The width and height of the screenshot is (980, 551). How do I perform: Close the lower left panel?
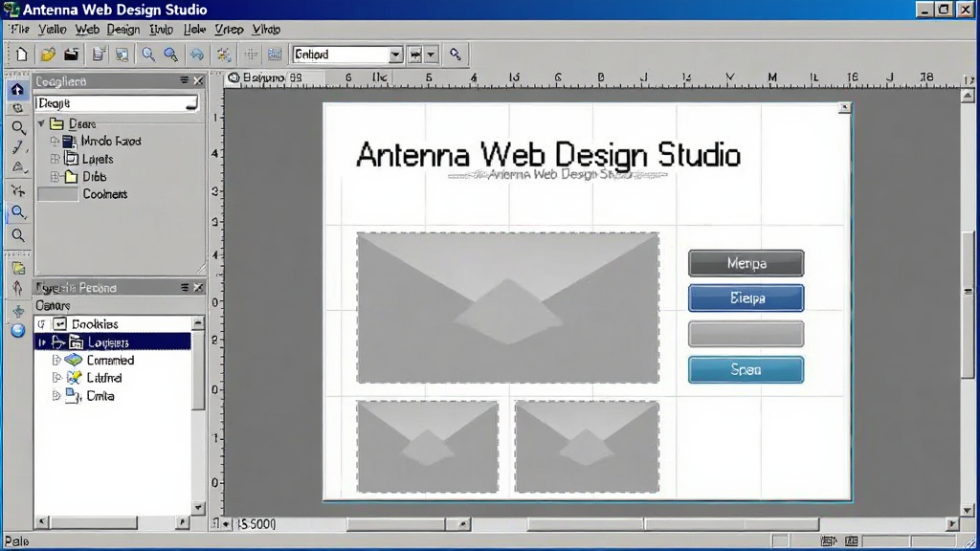[x=198, y=287]
